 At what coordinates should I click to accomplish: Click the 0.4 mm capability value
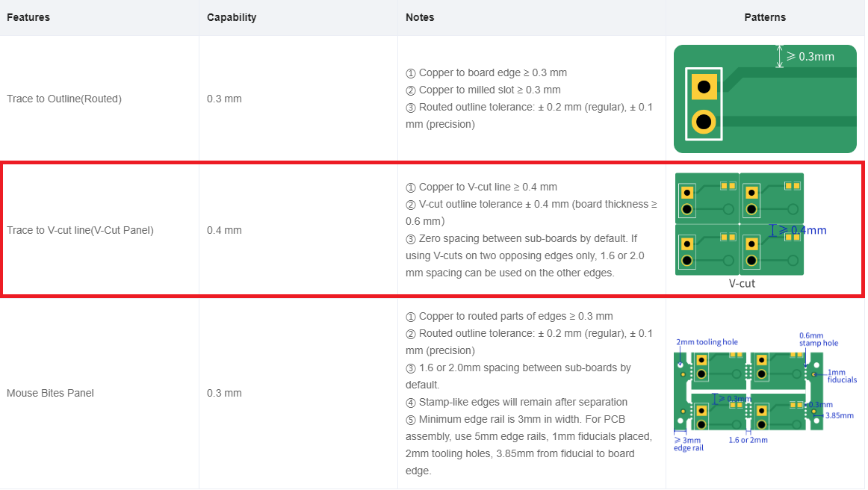pos(224,230)
